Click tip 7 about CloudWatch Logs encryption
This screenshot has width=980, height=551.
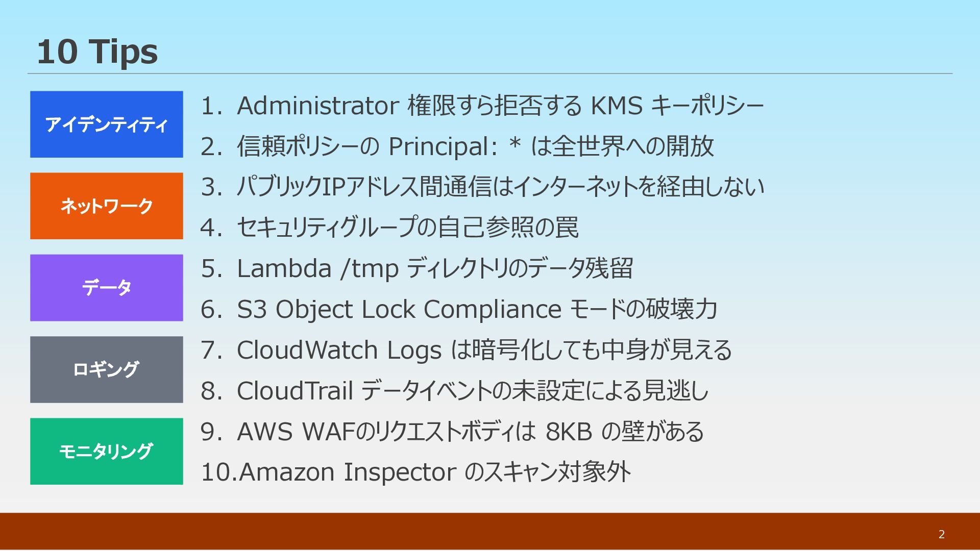point(467,350)
